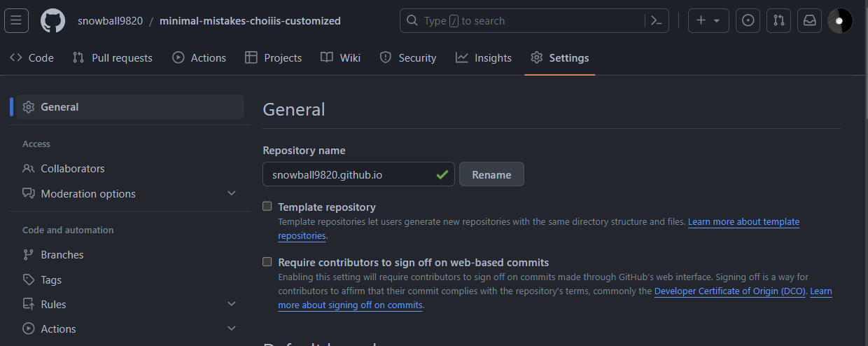Expand the Moderation options section
The width and height of the screenshot is (868, 346).
point(232,193)
